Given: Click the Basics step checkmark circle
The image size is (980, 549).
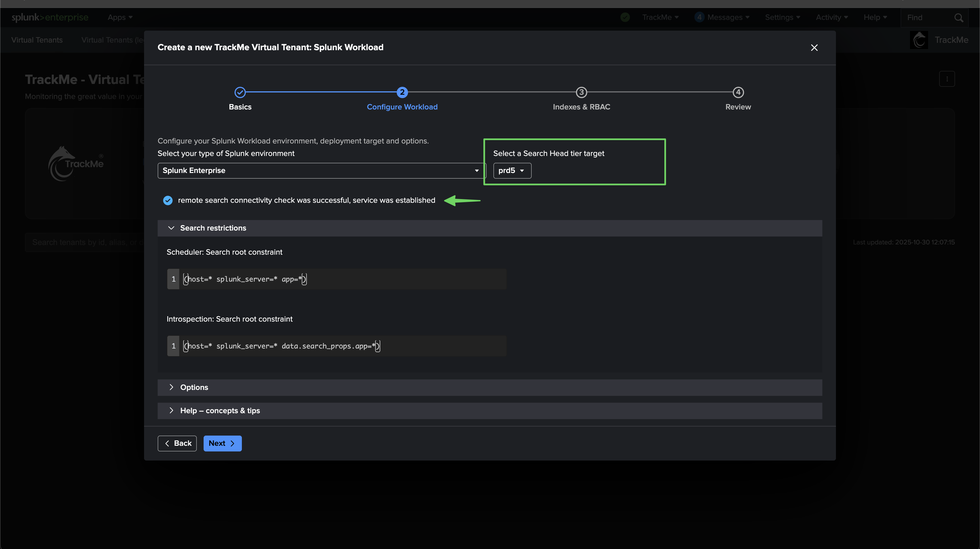Looking at the screenshot, I should (x=240, y=92).
